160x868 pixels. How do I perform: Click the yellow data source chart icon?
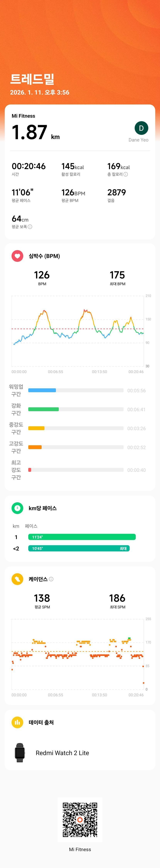[18, 722]
